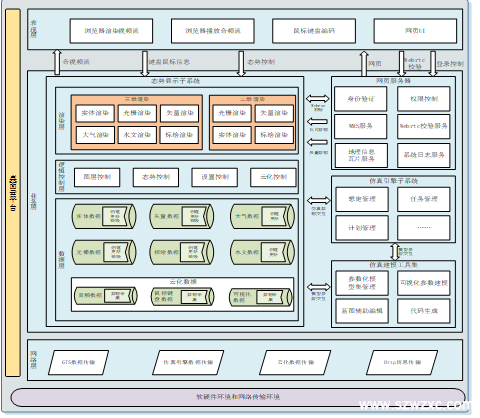Click the GIS数据传输 parallelogram

click(x=78, y=362)
